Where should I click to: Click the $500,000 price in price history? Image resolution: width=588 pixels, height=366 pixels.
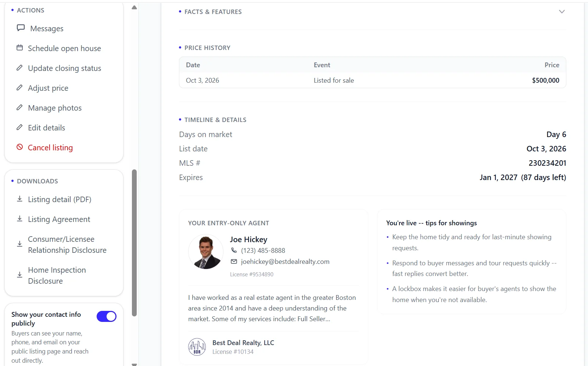(x=545, y=80)
